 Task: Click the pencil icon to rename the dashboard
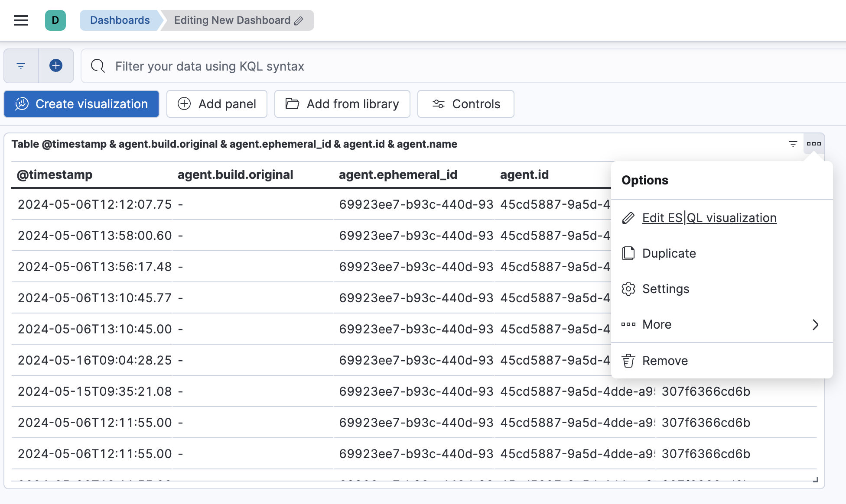point(298,20)
